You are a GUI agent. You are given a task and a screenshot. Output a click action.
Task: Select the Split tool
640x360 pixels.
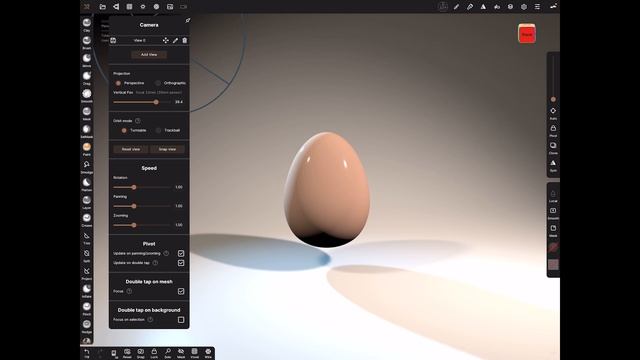[x=87, y=256]
